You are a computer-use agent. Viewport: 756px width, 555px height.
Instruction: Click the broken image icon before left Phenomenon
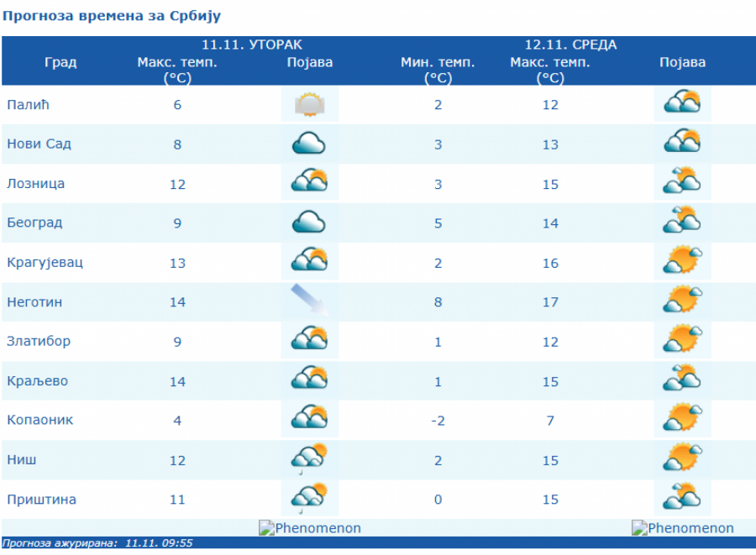[265, 528]
